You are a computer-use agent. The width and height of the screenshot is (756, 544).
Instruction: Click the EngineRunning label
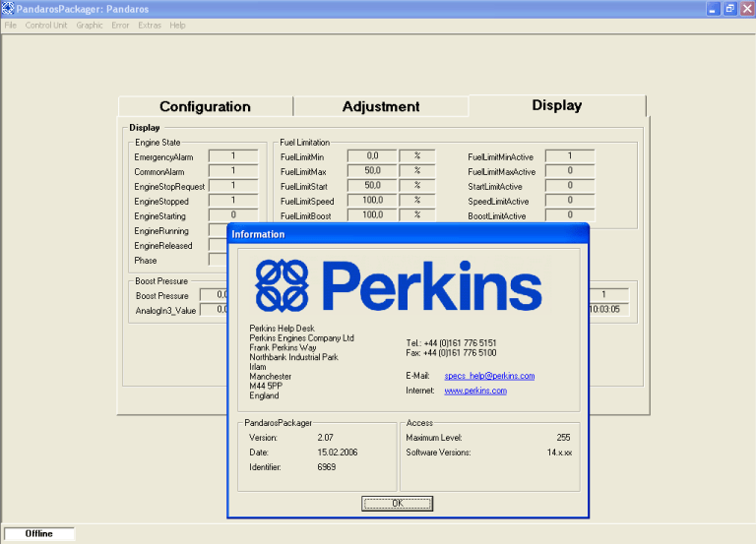tap(161, 231)
